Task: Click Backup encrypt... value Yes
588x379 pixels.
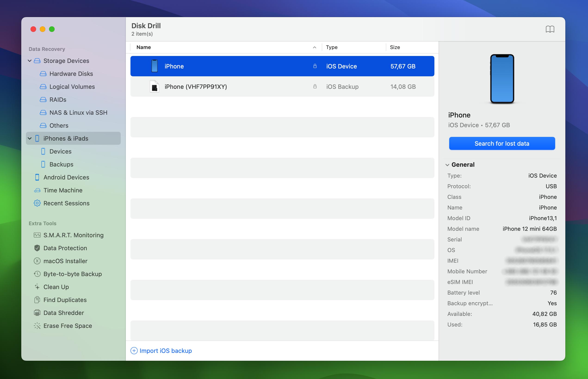Action: pos(552,303)
